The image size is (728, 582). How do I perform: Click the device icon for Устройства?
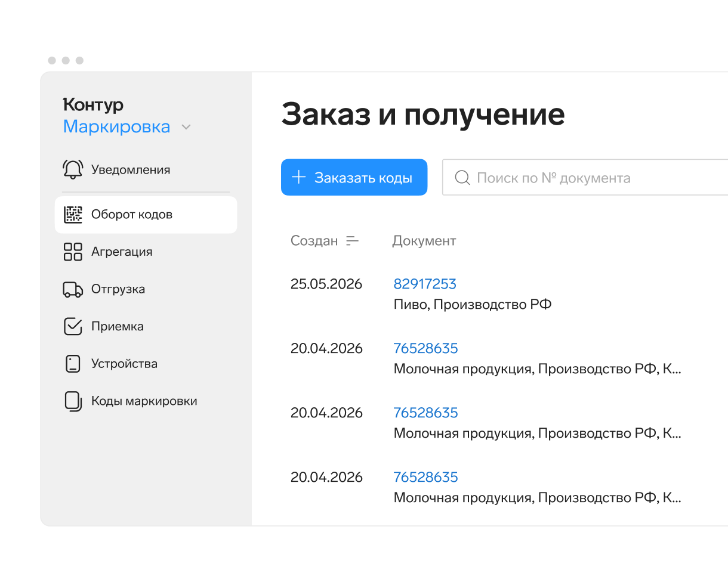(73, 364)
